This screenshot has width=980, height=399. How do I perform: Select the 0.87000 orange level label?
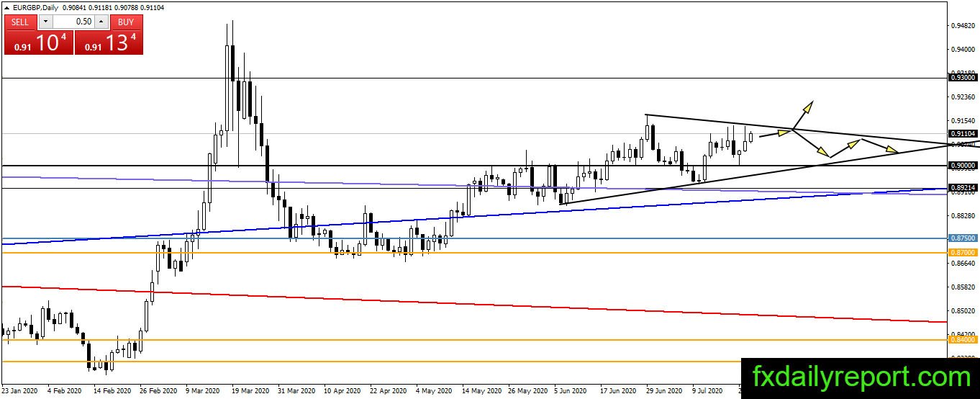(963, 252)
